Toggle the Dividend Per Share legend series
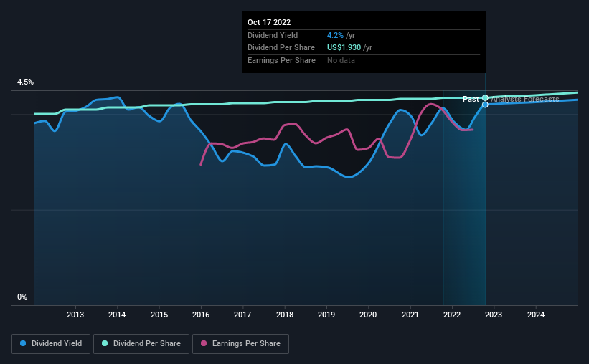This screenshot has width=589, height=364. coord(141,344)
